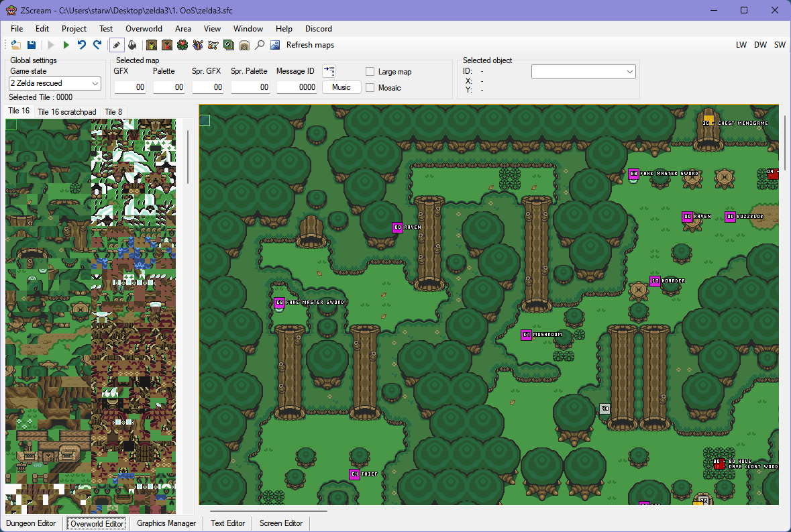Select the pencil draw tool
This screenshot has height=532, width=791.
117,45
